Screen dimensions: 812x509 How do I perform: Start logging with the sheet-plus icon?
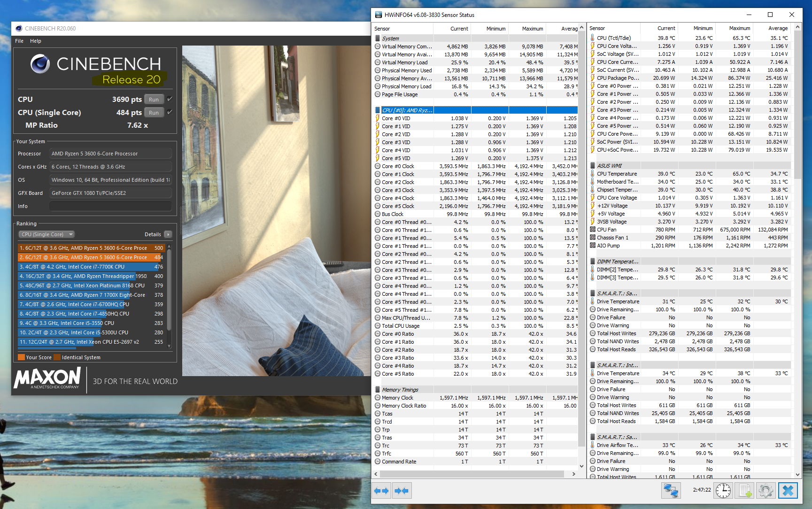[x=745, y=491]
